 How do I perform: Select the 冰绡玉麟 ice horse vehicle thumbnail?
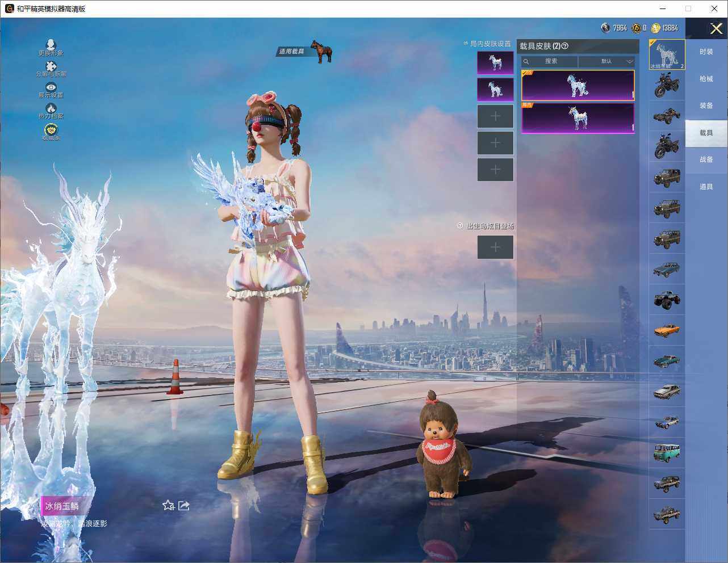(667, 54)
